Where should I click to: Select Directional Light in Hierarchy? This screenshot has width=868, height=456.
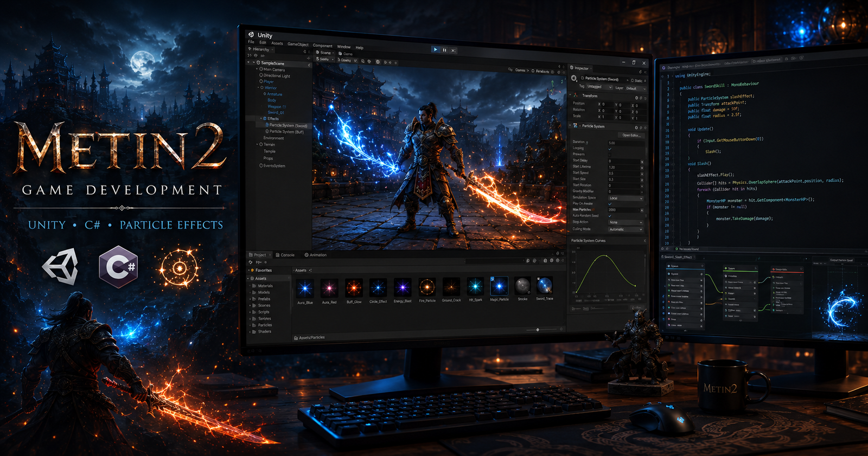(x=275, y=76)
